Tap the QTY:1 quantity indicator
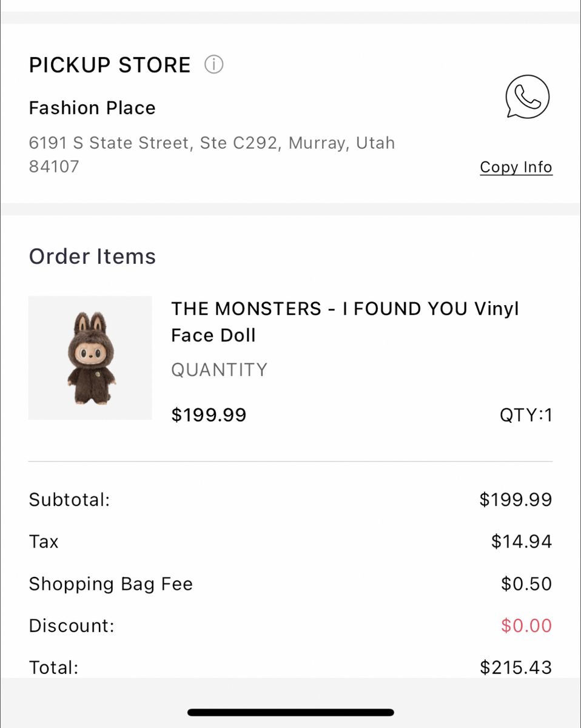 point(526,415)
